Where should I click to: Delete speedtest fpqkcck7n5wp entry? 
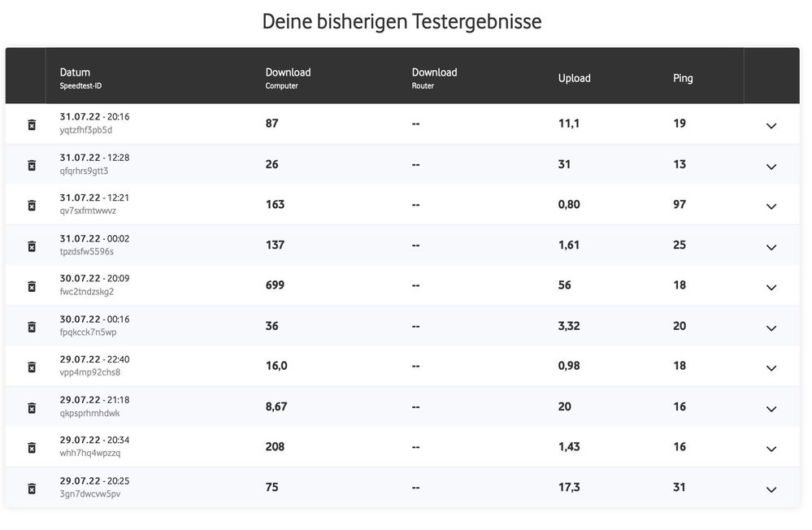click(x=32, y=327)
